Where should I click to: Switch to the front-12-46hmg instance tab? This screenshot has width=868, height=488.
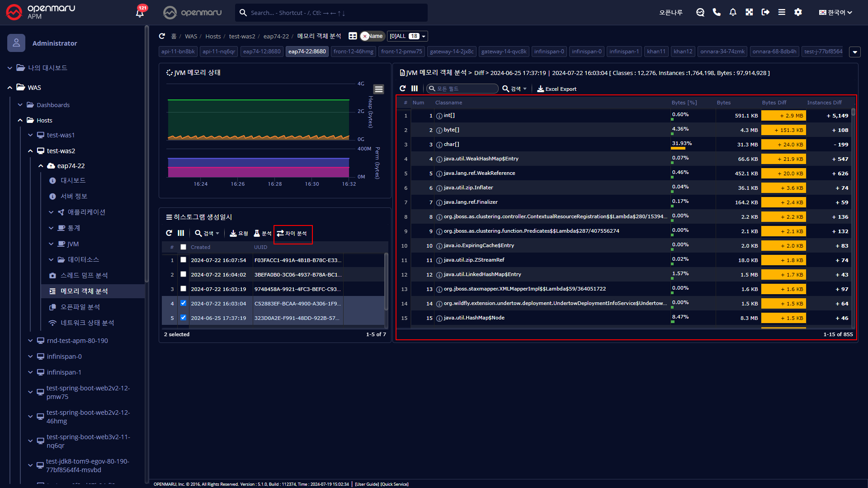click(x=353, y=52)
